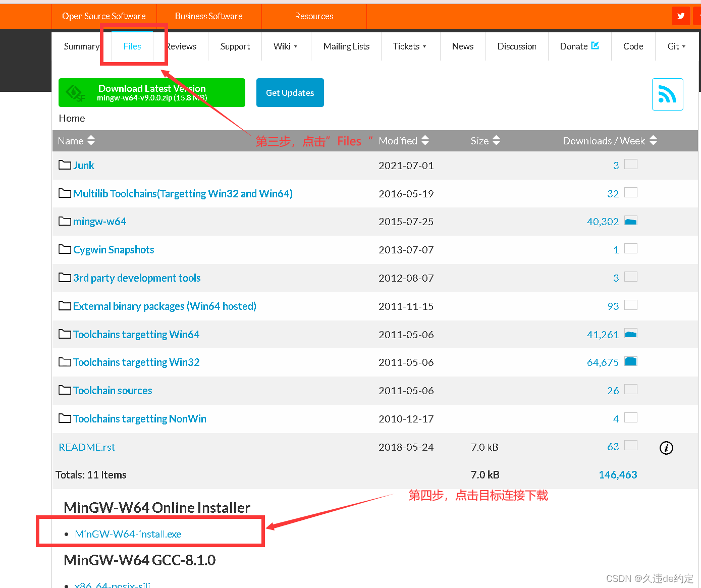Sort file list by Size
The height and width of the screenshot is (588, 701).
(x=486, y=141)
